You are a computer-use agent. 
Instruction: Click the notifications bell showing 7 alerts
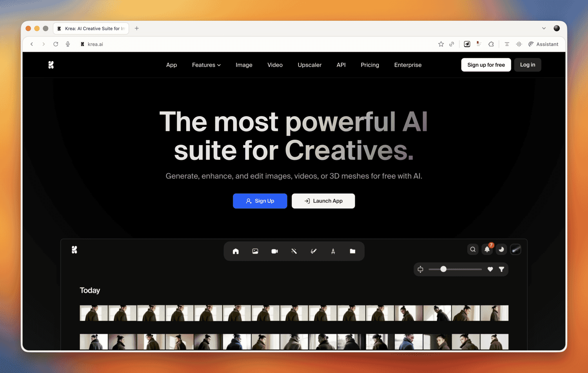click(x=487, y=249)
